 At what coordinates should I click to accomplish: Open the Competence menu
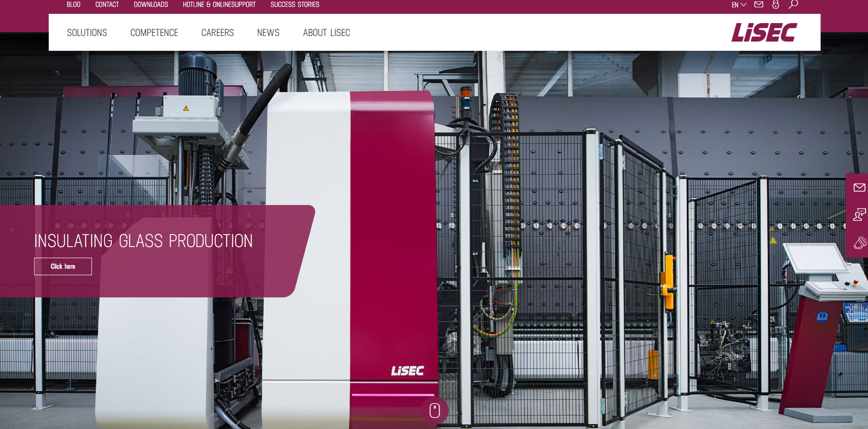(x=154, y=33)
